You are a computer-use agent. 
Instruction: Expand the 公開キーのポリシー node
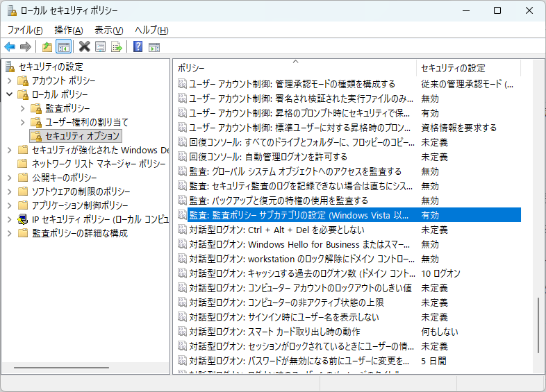tap(10, 178)
